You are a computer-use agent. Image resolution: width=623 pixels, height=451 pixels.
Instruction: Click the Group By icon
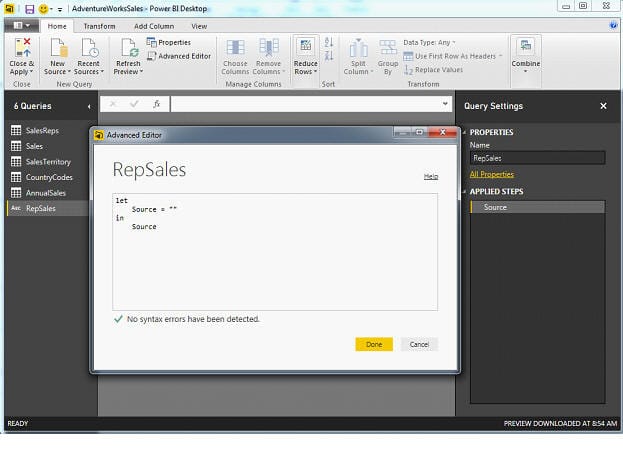tap(388, 47)
